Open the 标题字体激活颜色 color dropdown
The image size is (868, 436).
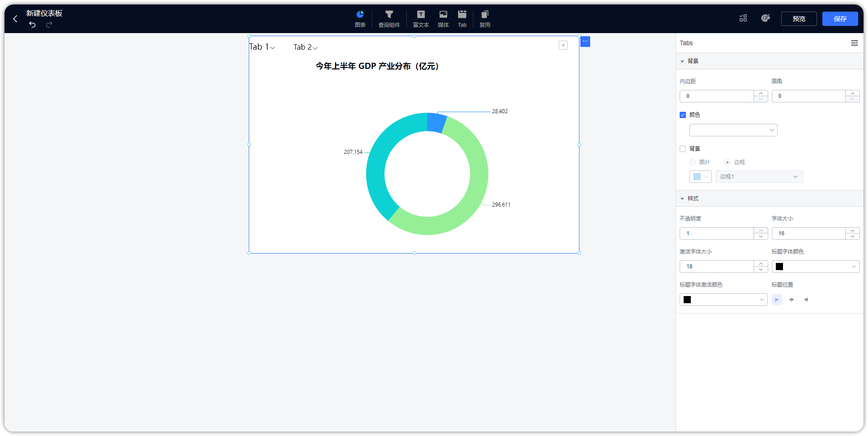[723, 300]
